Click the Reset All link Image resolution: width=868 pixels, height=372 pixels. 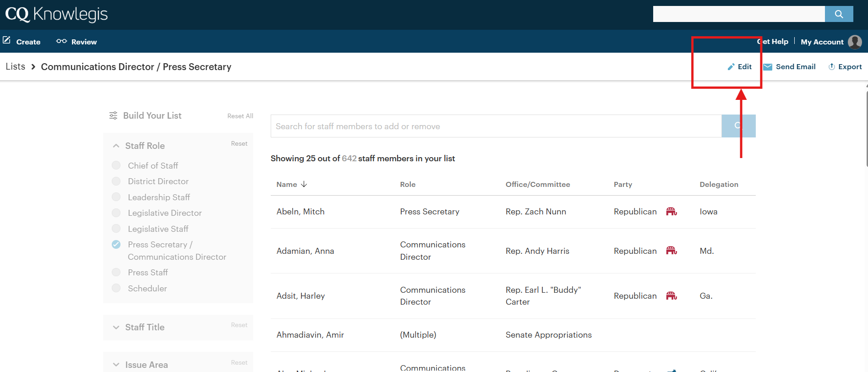coord(240,116)
